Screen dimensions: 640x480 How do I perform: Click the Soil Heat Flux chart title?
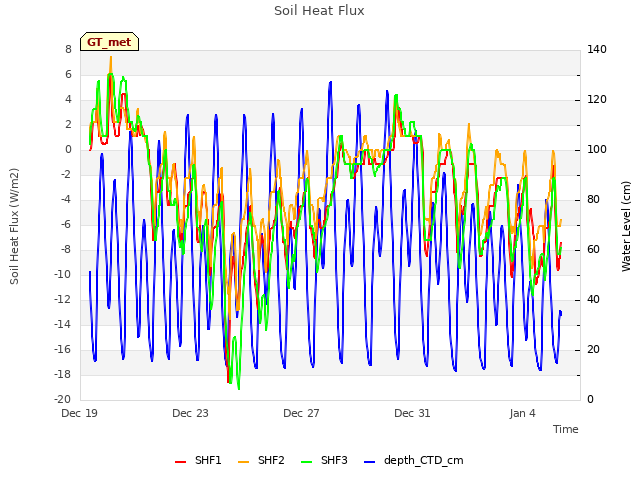click(319, 11)
